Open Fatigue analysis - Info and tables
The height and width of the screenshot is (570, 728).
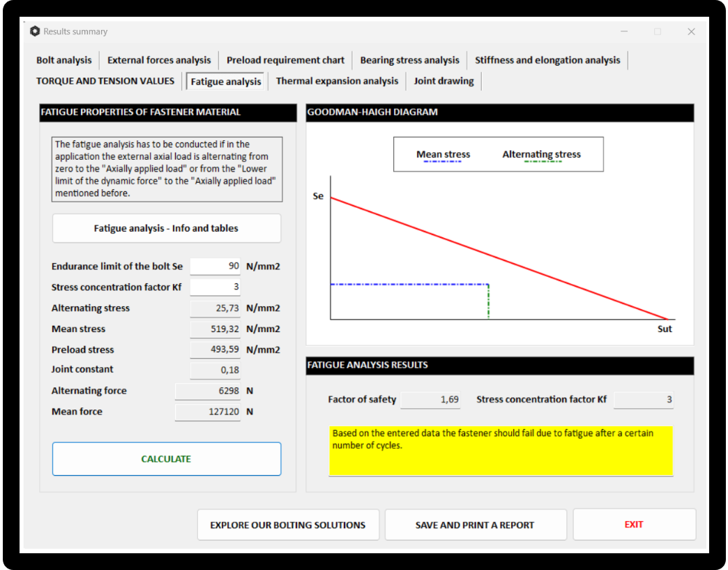click(x=166, y=228)
